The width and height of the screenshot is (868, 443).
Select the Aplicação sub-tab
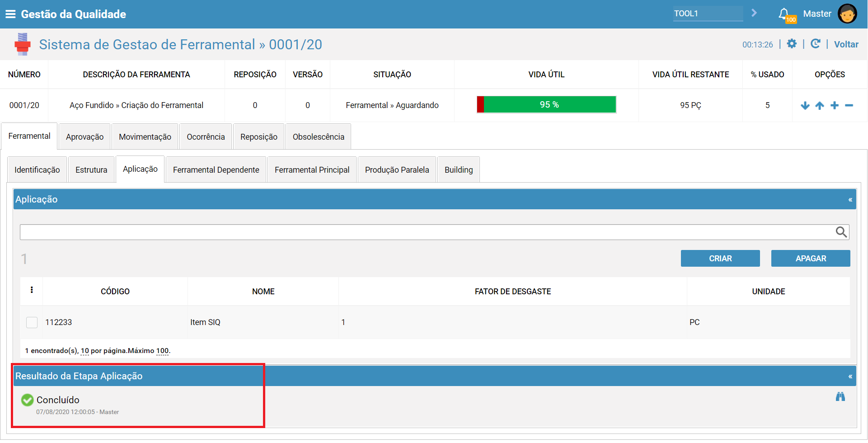[140, 169]
